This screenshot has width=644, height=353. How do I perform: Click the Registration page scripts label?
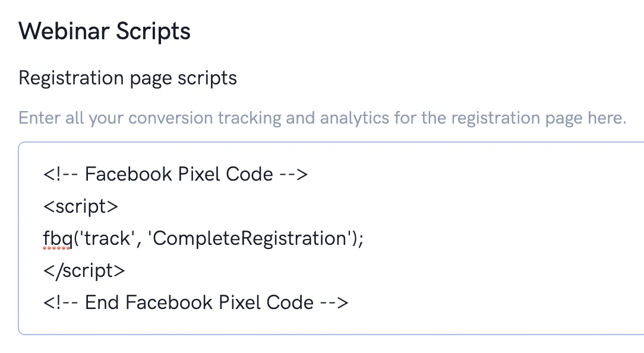(x=128, y=78)
